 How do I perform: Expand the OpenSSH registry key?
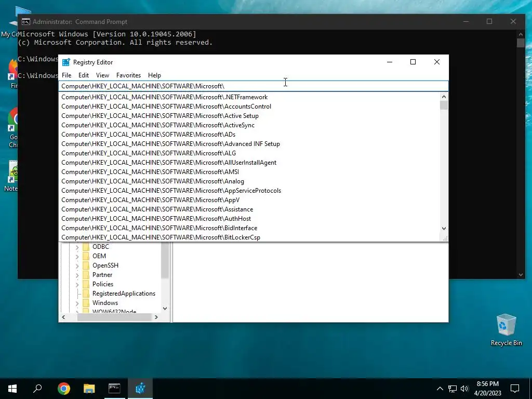tap(77, 266)
